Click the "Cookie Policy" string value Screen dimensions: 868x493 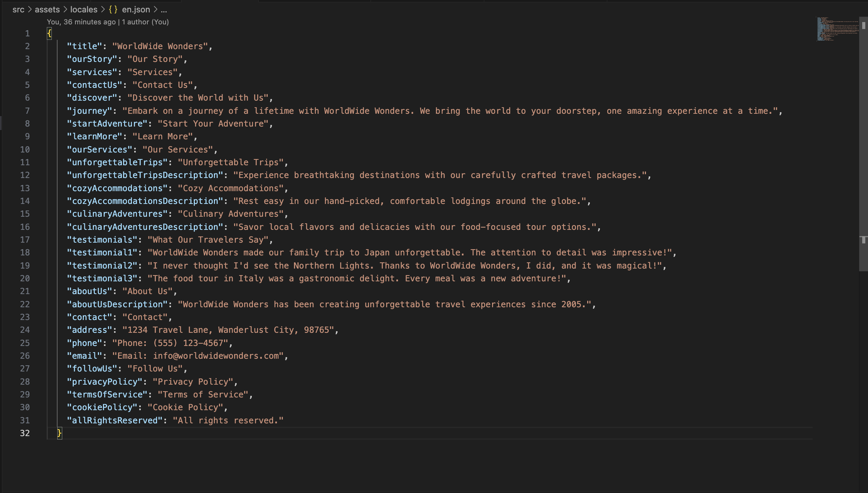tap(185, 407)
